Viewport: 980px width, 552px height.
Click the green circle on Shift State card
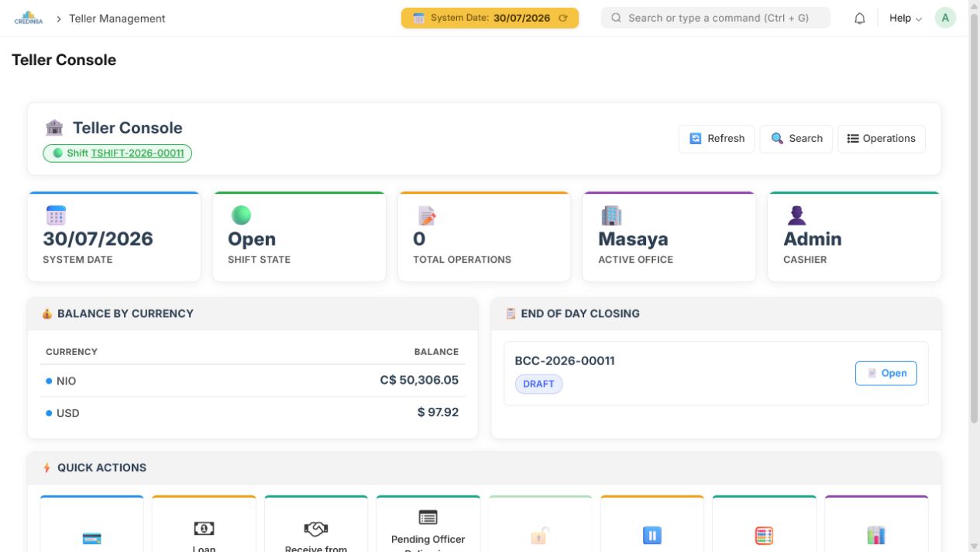(241, 215)
